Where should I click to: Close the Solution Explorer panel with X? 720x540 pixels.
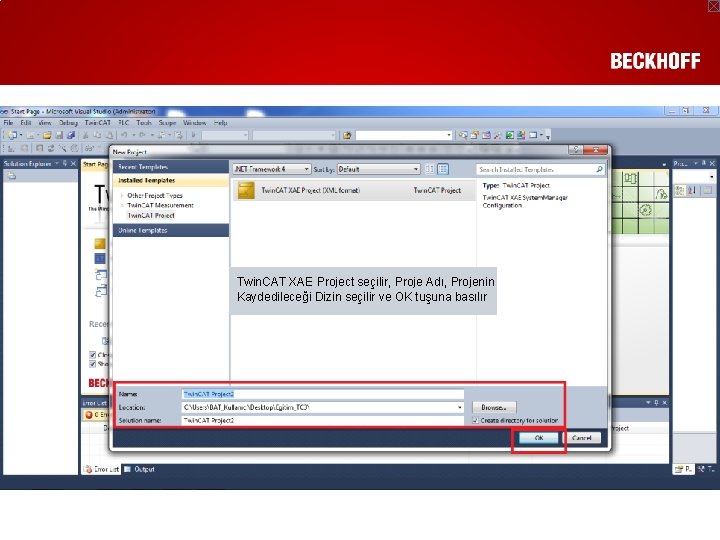click(x=73, y=163)
